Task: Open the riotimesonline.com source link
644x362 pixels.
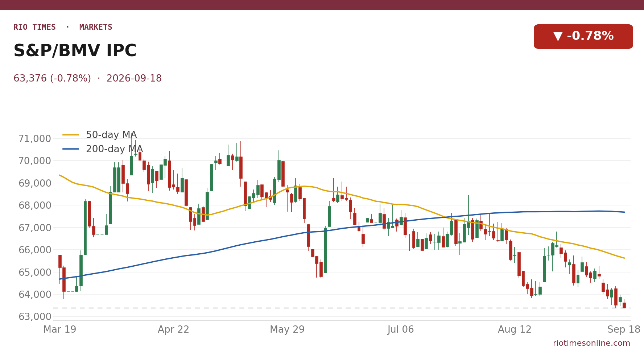Action: [x=591, y=343]
